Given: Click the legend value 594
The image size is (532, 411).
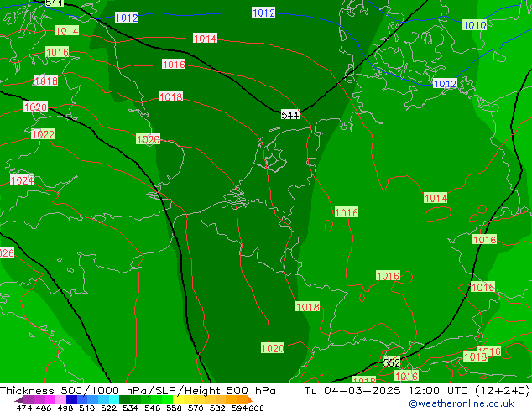Looking at the screenshot, I should pyautogui.click(x=239, y=408).
